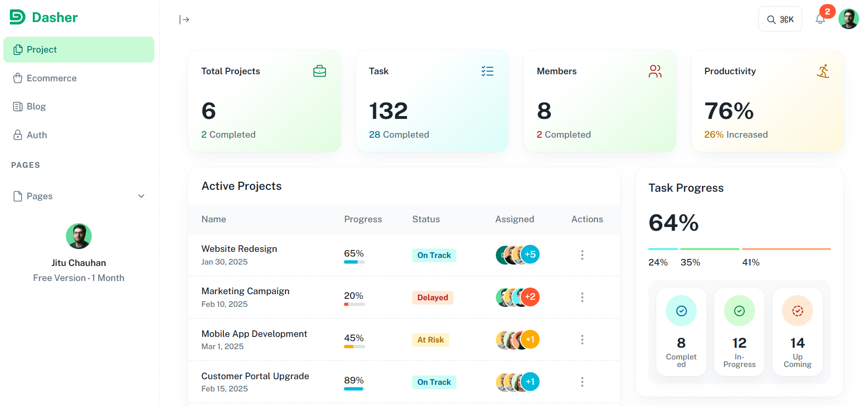
Task: Click the "Mar 1, 2025" date
Action: tap(223, 346)
